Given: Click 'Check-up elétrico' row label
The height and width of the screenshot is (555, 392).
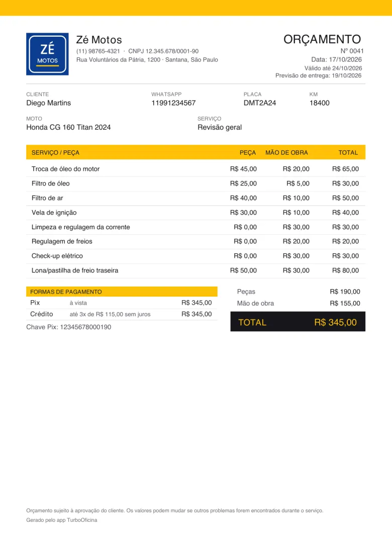Looking at the screenshot, I should 57,256.
